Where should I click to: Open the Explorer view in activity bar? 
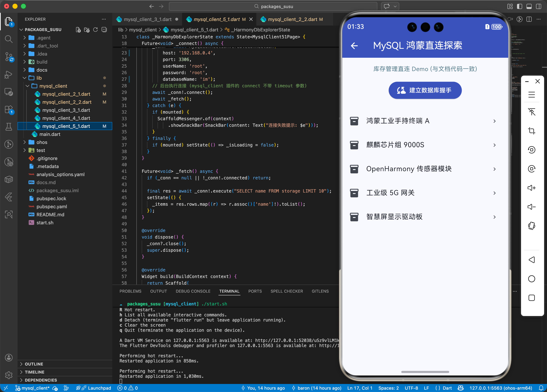tap(9, 22)
